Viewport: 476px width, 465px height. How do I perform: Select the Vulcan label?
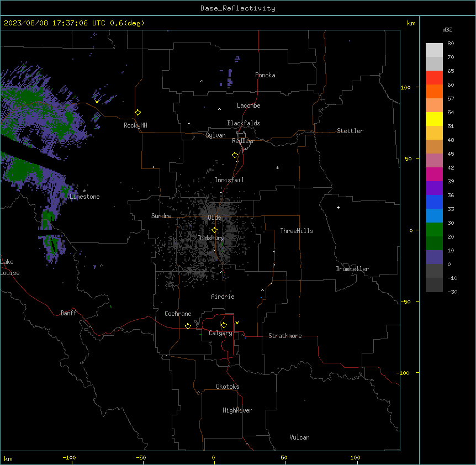point(300,437)
